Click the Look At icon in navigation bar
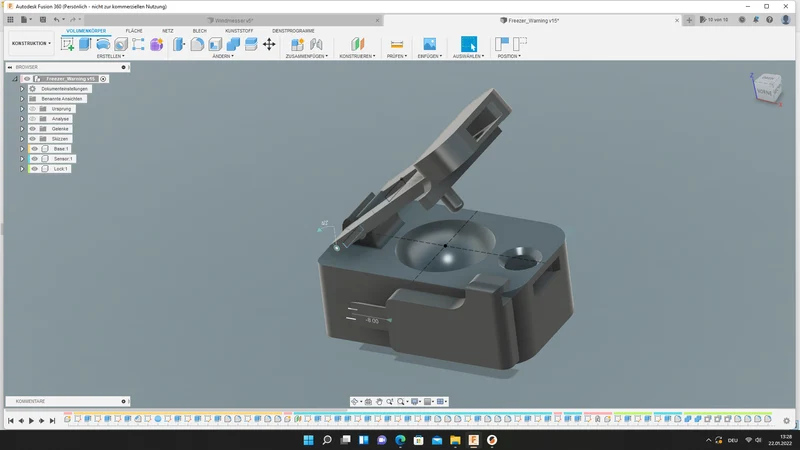The height and width of the screenshot is (450, 800). click(368, 402)
